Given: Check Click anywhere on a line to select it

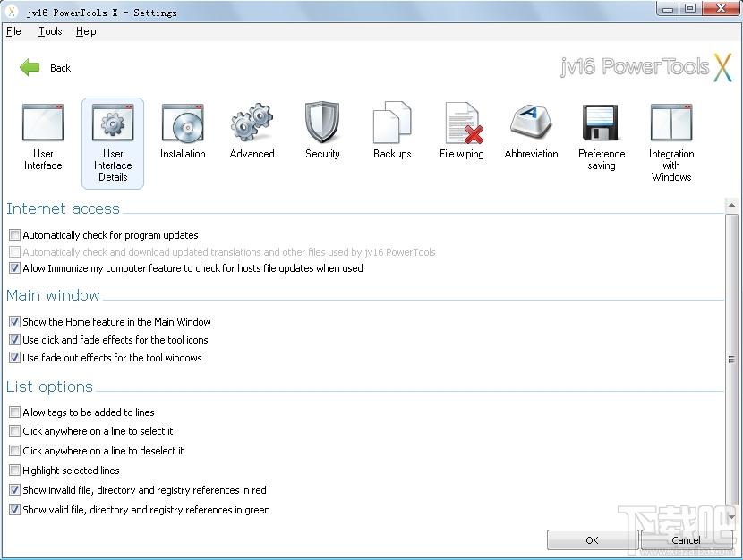Looking at the screenshot, I should (x=14, y=431).
